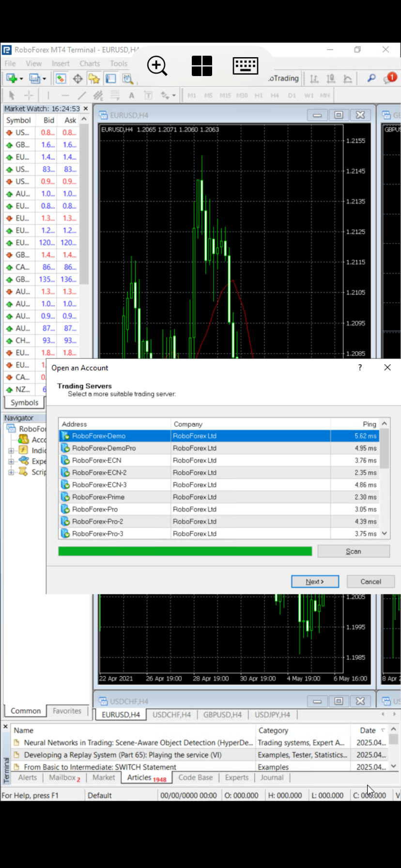Switch to the Mailbox terminal tab

[64, 777]
